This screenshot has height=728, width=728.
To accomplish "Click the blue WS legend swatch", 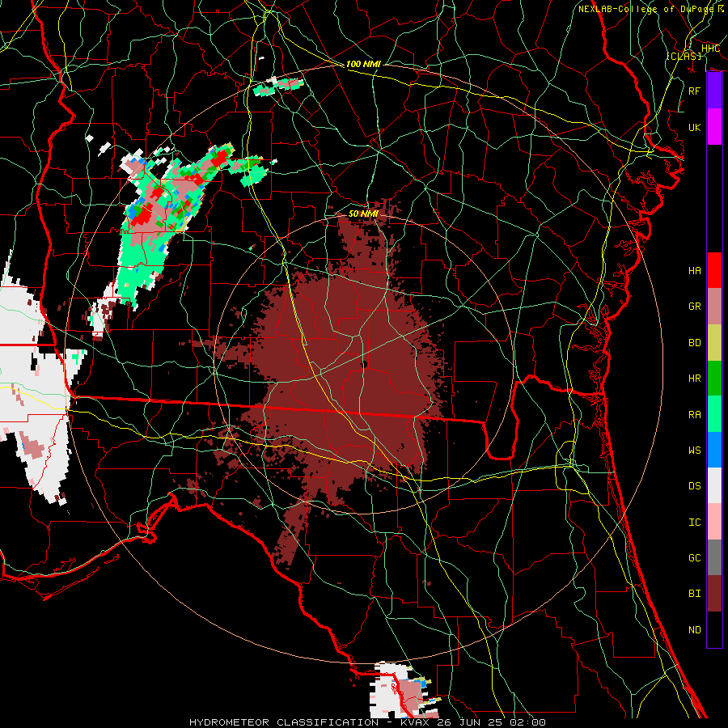I will point(714,450).
